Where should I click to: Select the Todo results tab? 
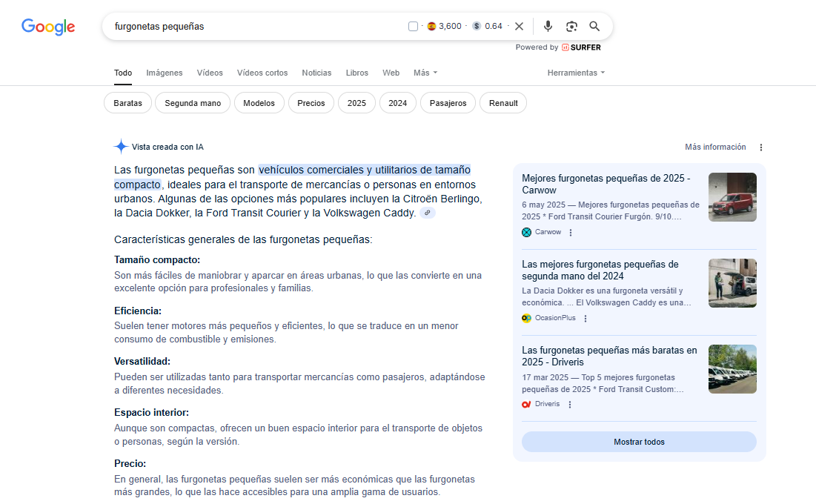(x=123, y=73)
